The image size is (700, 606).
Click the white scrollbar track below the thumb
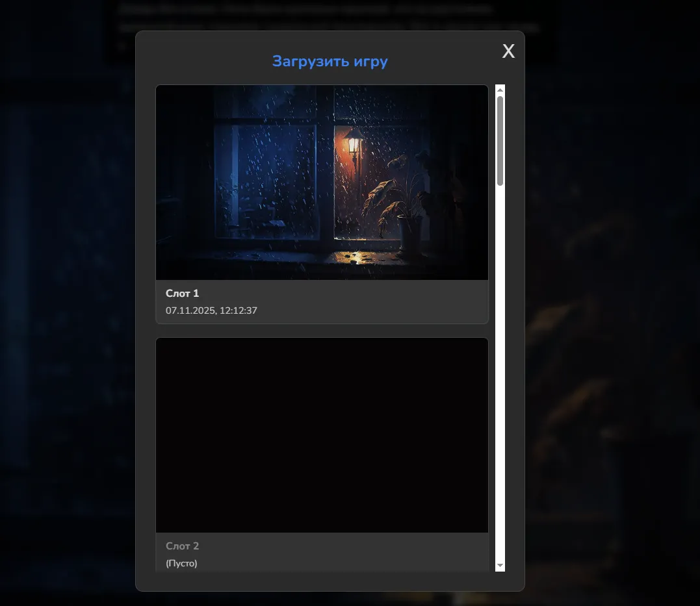500,377
